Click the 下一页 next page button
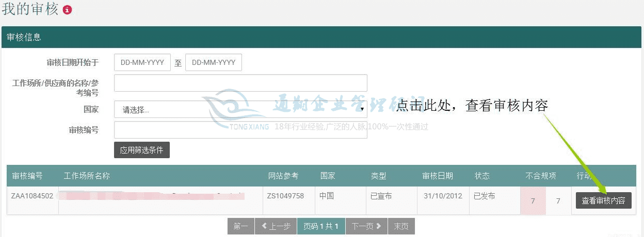 click(366, 226)
